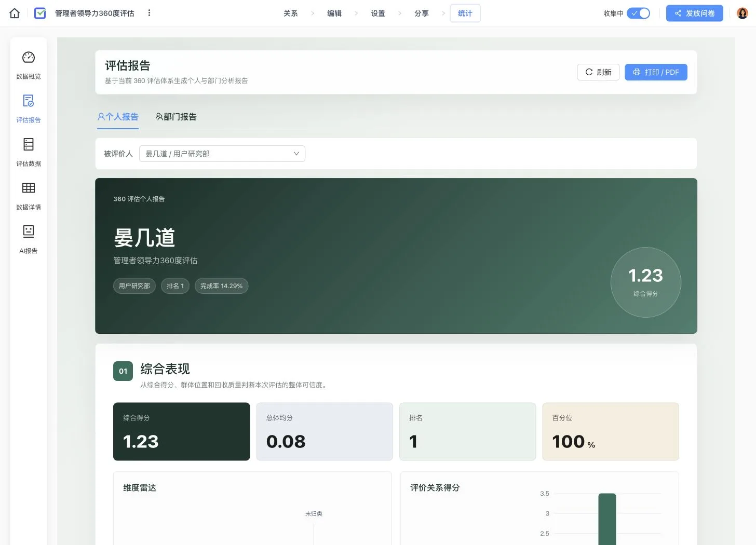The image size is (756, 545).
Task: Click the 刷新 refresh button
Action: (598, 72)
